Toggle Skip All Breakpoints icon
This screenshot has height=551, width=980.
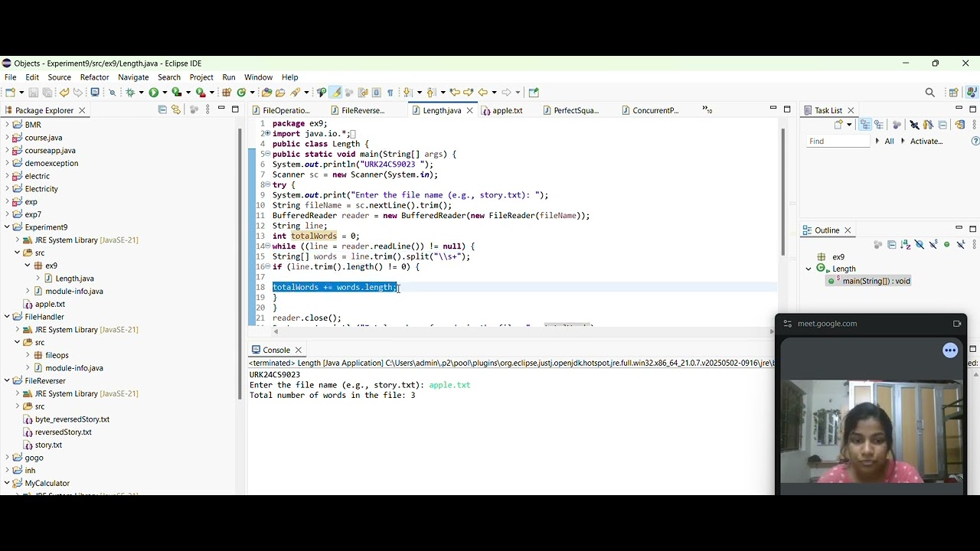point(112,93)
